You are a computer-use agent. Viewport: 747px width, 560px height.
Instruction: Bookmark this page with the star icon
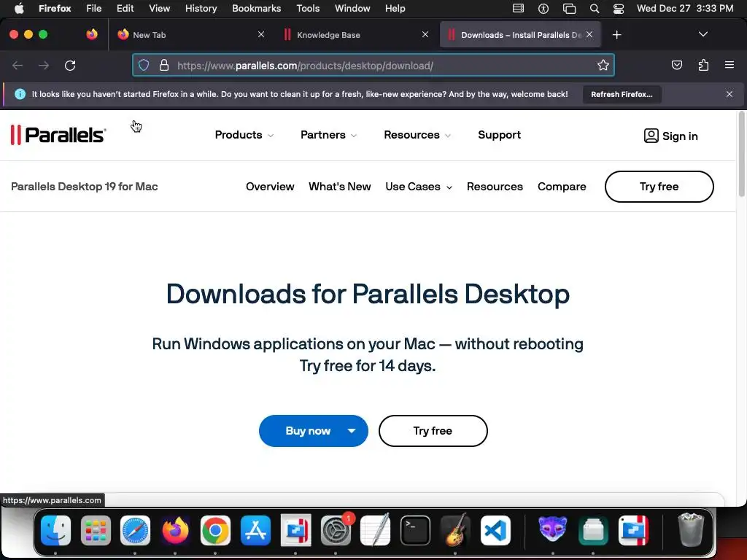pos(603,65)
